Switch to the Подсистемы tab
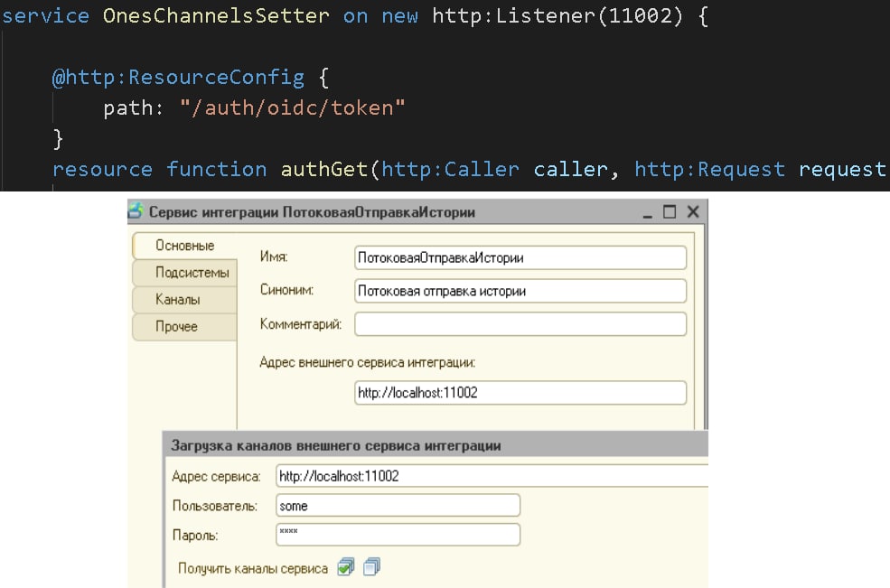Screen dimensions: 890x588 coord(185,273)
